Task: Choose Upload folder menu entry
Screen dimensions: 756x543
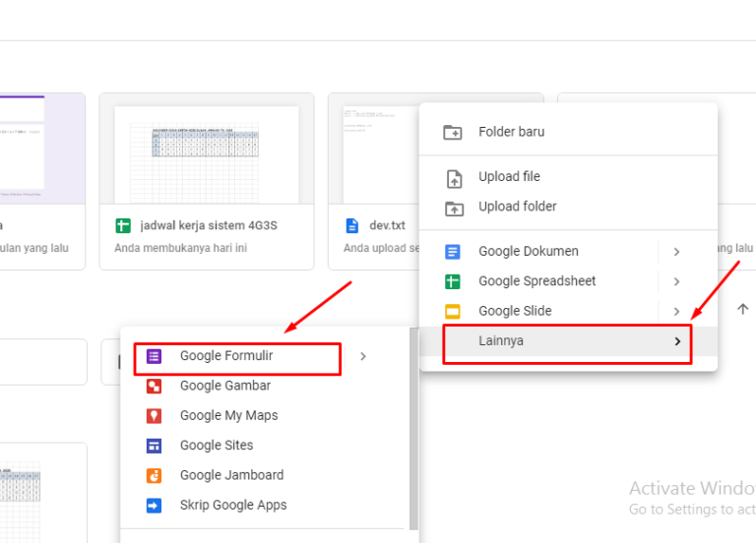Action: tap(568, 207)
